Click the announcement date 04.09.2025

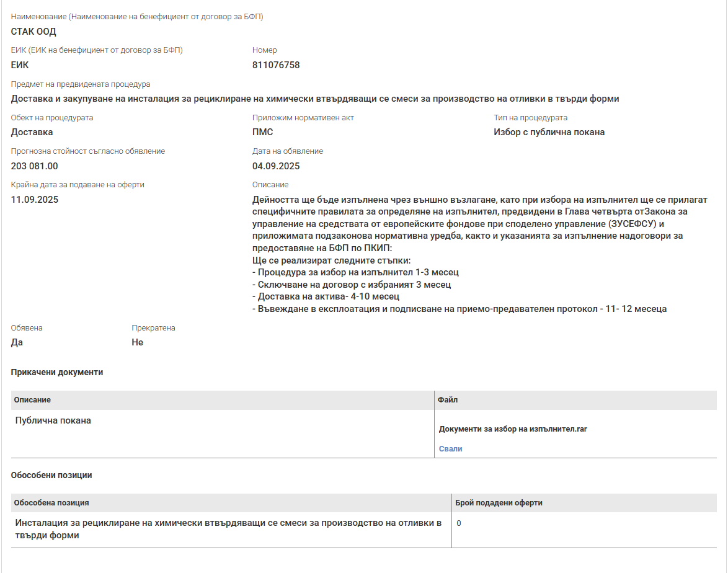click(276, 166)
